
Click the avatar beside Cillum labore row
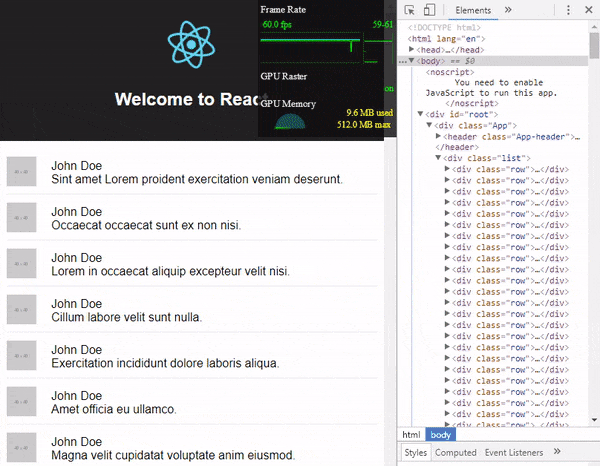(x=21, y=309)
